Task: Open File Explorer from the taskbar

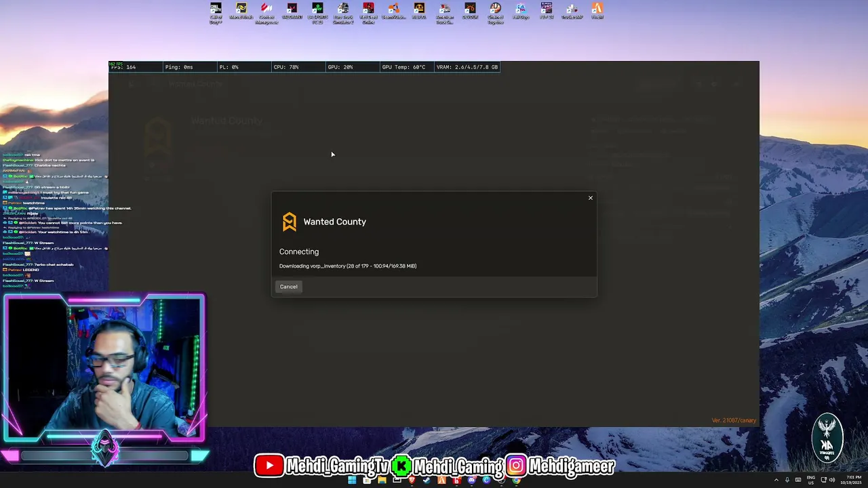Action: pos(382,481)
